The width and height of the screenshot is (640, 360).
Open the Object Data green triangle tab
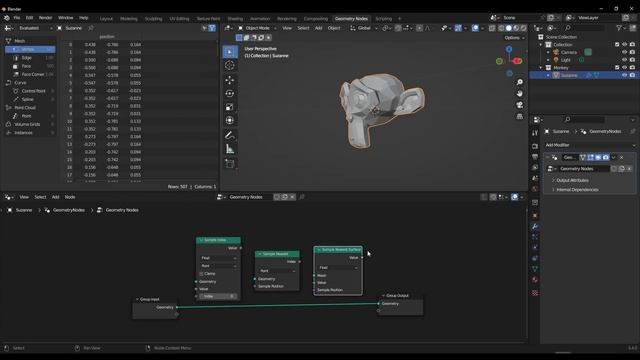tap(535, 269)
